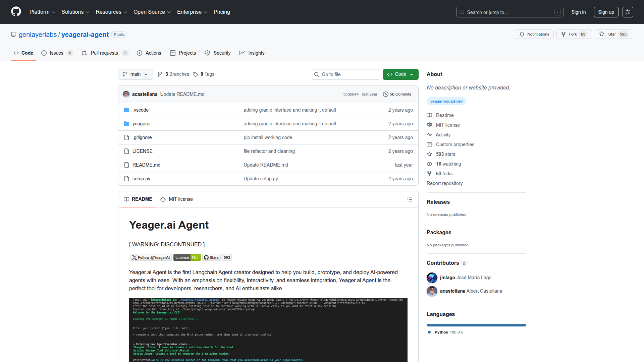Click the Sign up button
This screenshot has width=644, height=362.
pyautogui.click(x=606, y=12)
